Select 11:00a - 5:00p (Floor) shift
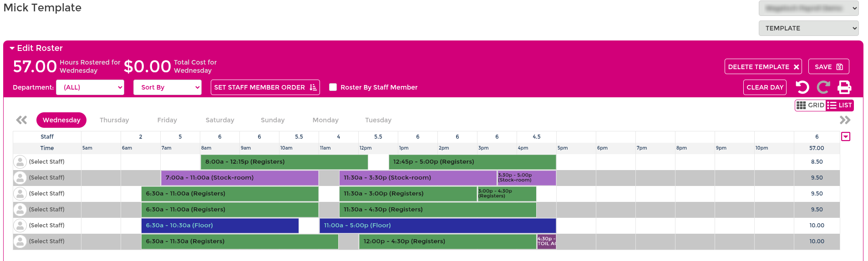 click(x=437, y=226)
